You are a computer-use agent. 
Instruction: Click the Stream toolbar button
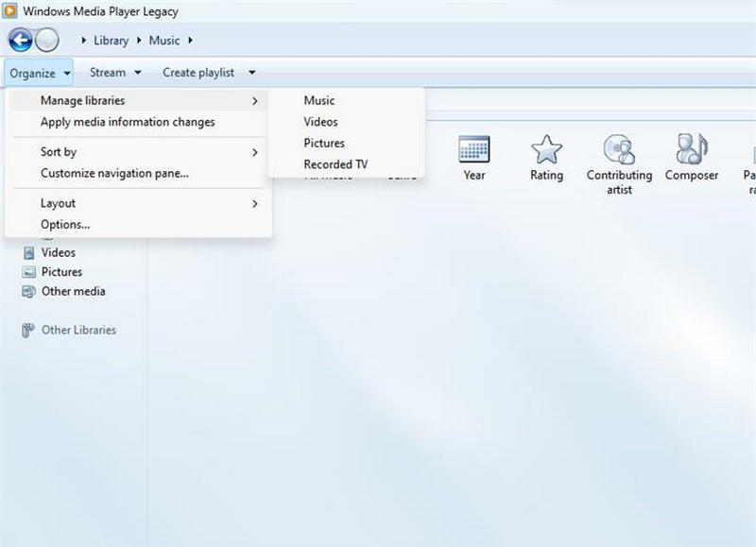click(115, 73)
